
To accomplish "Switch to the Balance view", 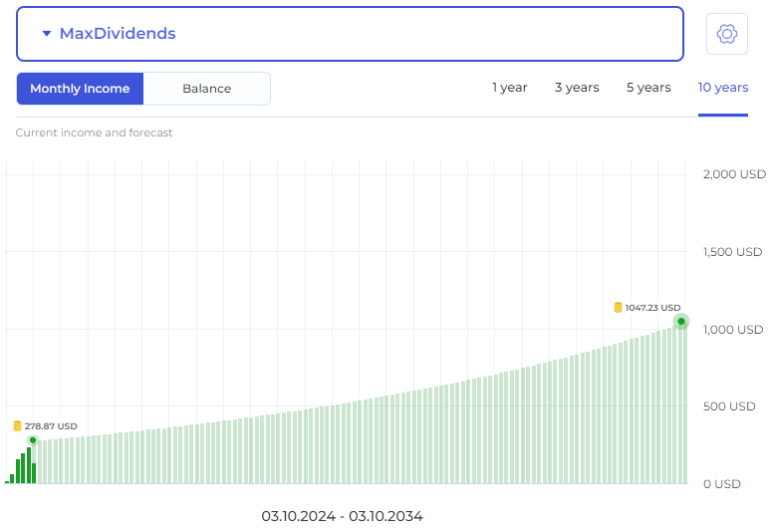I will [x=206, y=89].
